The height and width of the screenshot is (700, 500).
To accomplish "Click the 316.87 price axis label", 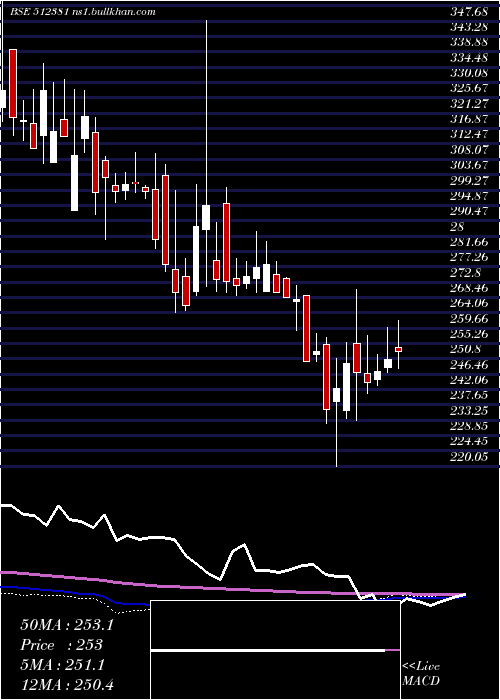I will click(468, 119).
